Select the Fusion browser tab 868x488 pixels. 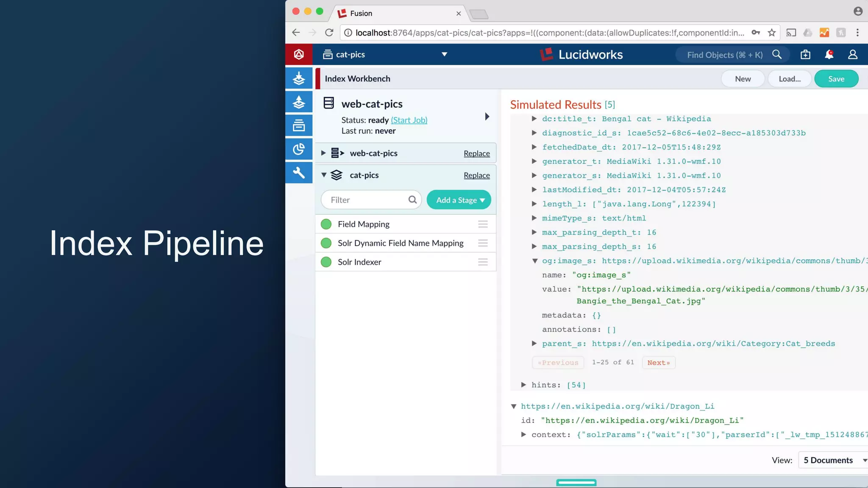point(398,13)
